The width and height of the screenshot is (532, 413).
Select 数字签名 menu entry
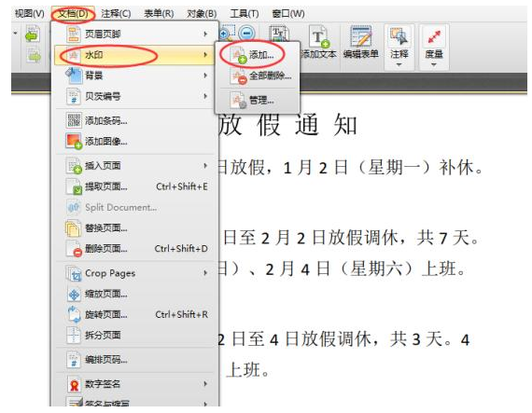click(135, 384)
